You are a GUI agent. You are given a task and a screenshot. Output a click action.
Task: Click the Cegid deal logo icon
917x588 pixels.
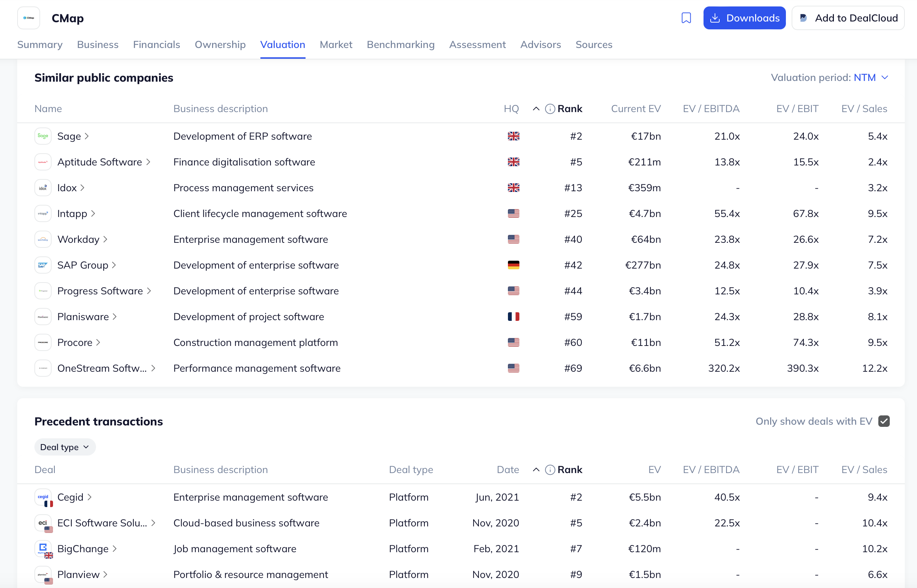[43, 497]
